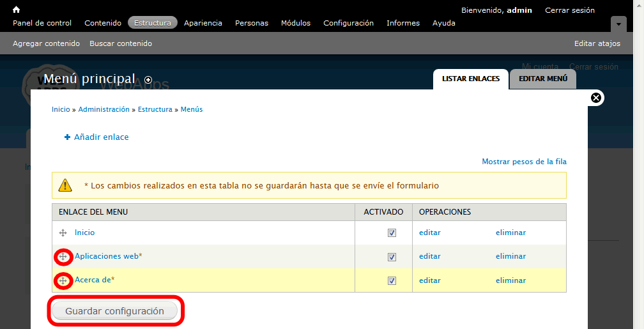Go to Menús breadcrumb
Viewport: 644px width, 329px height.
point(192,109)
